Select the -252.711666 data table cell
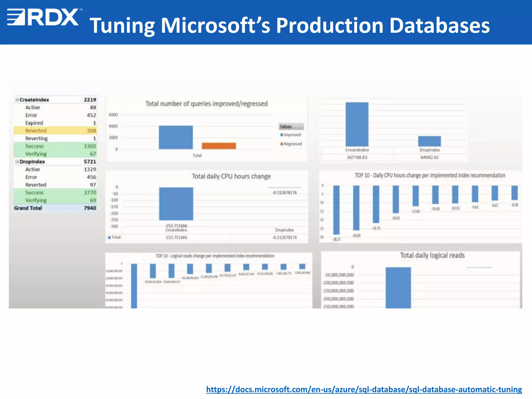This screenshot has height=399, width=532. pos(176,237)
